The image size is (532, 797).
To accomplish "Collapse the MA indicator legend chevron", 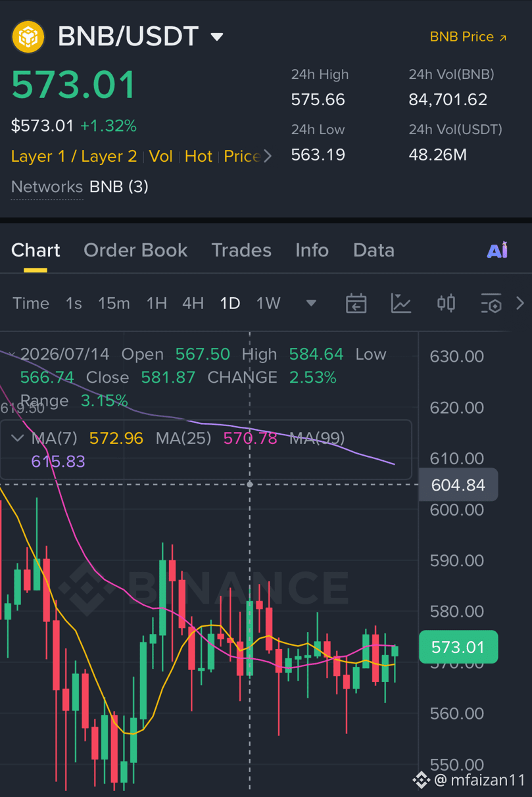I will click(16, 438).
